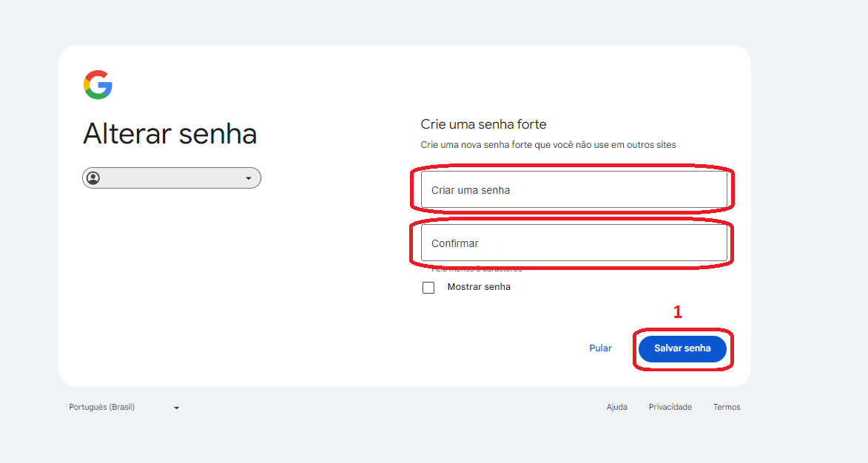
Task: Open the "Privacidade" footer link
Action: 670,407
